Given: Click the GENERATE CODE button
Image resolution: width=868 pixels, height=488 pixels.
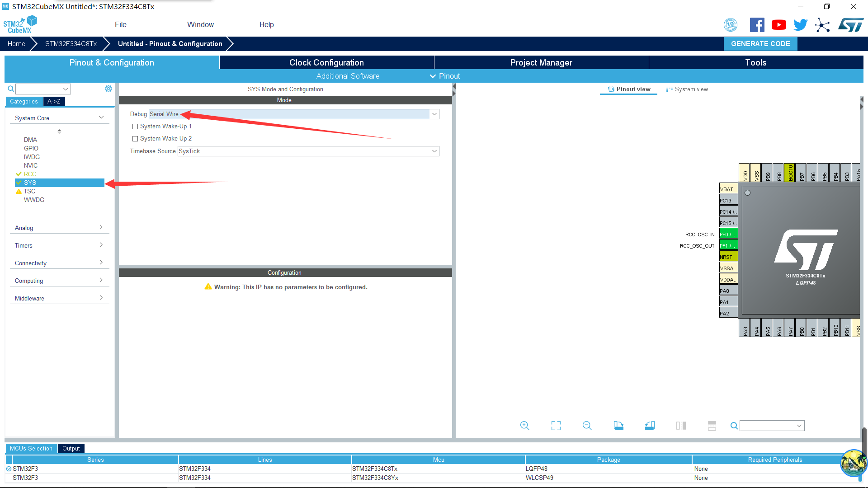Looking at the screenshot, I should (x=760, y=44).
